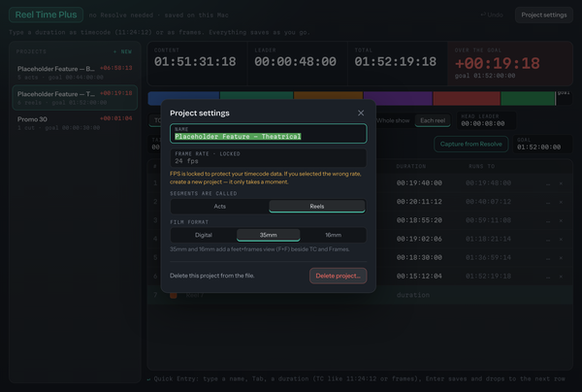This screenshot has height=392, width=582.
Task: Click the new-row duration entry field
Action: pos(413,295)
